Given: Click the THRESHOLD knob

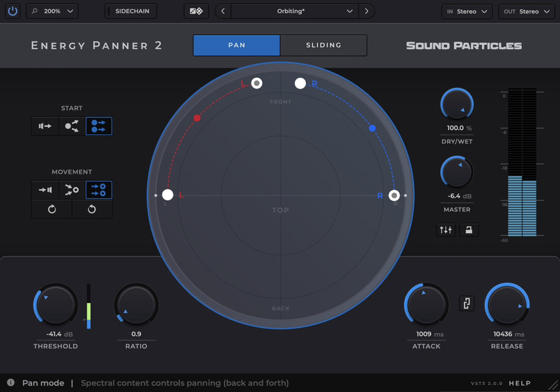Looking at the screenshot, I should [56, 305].
